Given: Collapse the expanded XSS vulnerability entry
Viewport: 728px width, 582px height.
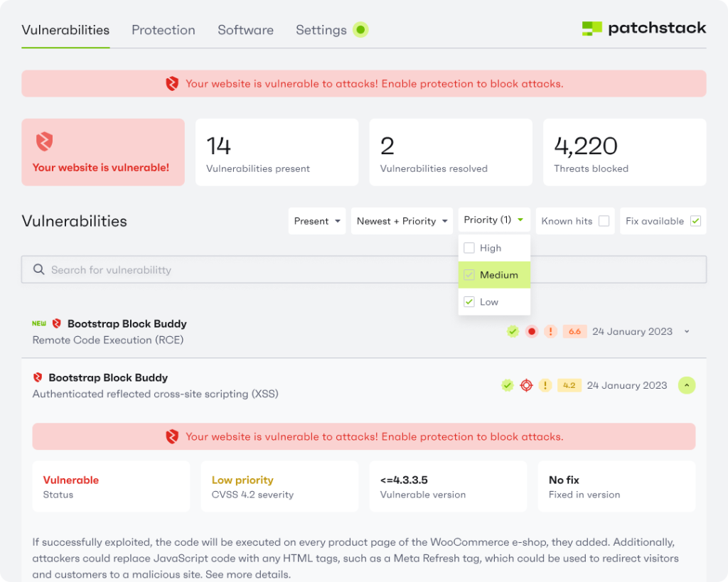Looking at the screenshot, I should pyautogui.click(x=686, y=385).
